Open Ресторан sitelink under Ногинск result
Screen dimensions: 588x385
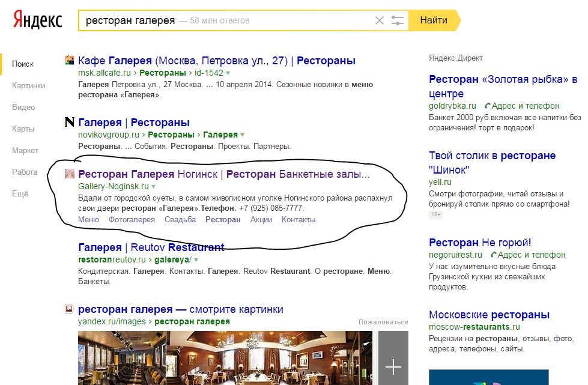point(223,220)
